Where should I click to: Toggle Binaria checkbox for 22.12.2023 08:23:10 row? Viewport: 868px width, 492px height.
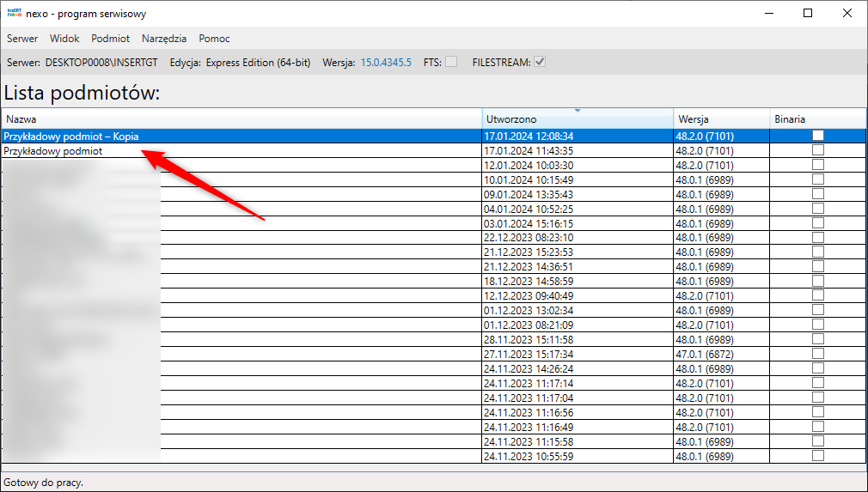point(817,237)
